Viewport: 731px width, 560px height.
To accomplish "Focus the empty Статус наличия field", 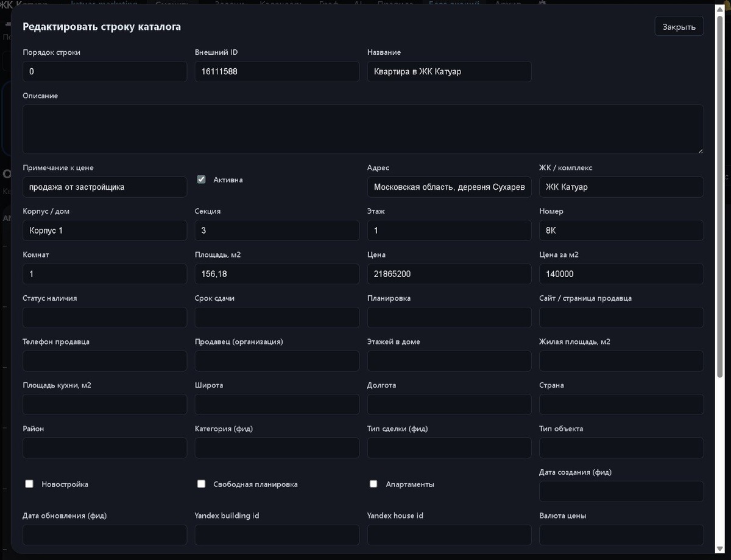I will click(x=105, y=318).
